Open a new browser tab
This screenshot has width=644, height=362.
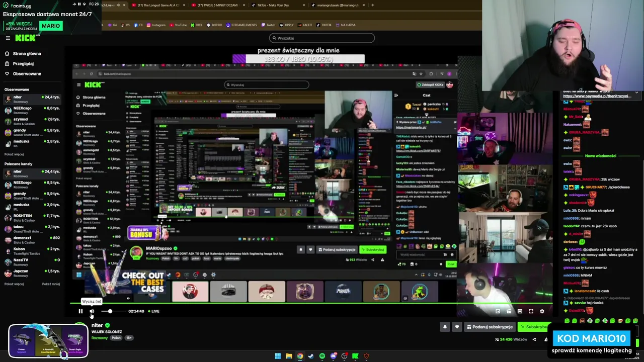(x=372, y=5)
